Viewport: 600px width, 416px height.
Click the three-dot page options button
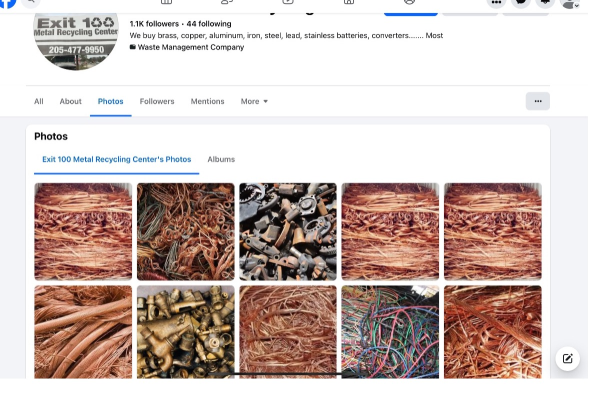pos(537,101)
